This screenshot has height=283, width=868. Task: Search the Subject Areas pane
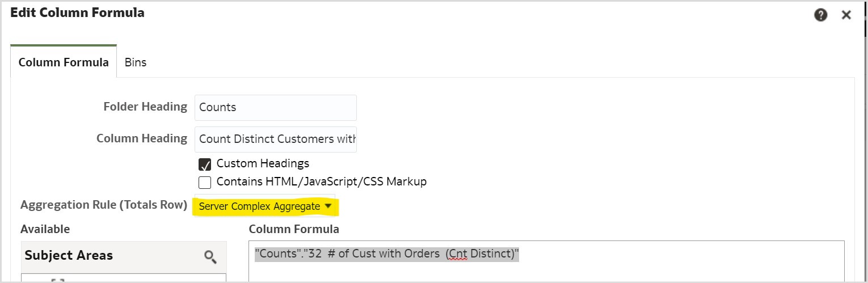[x=210, y=257]
